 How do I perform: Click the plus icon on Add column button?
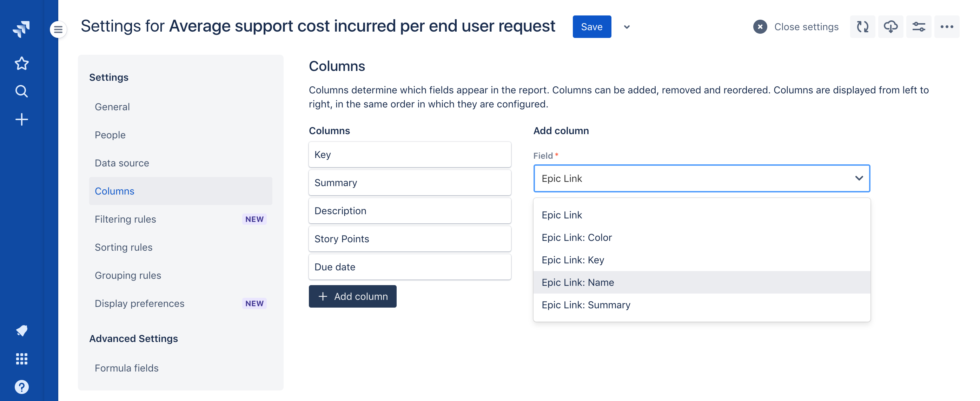click(x=323, y=296)
